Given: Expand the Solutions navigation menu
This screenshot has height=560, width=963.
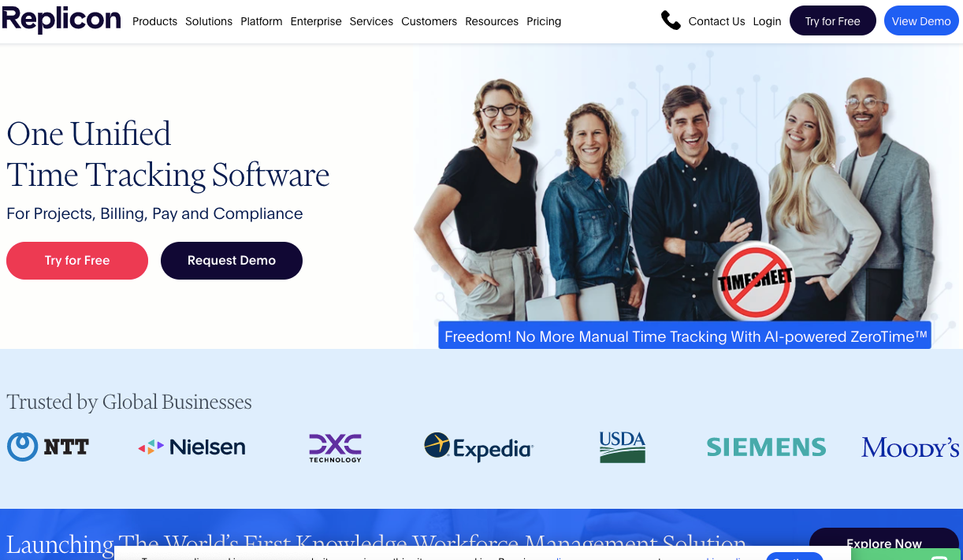Looking at the screenshot, I should tap(209, 21).
